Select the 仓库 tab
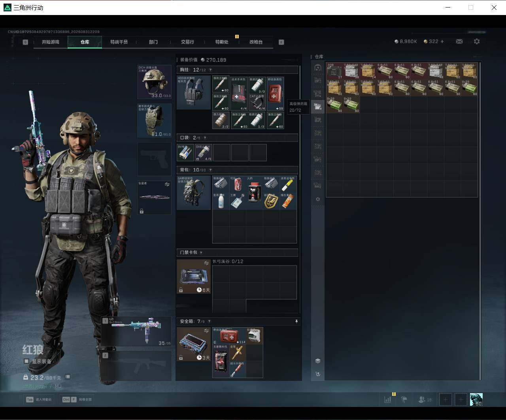This screenshot has width=506, height=420. (85, 42)
